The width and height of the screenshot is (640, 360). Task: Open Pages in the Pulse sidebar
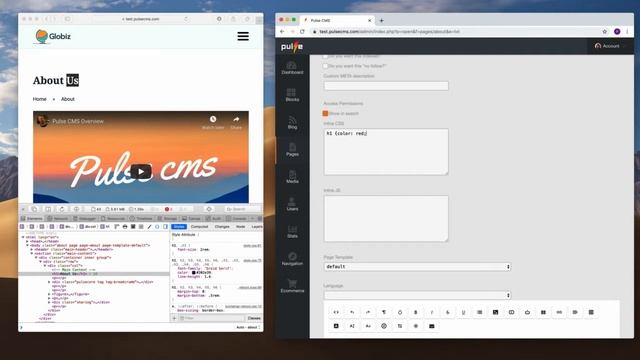[x=292, y=150]
